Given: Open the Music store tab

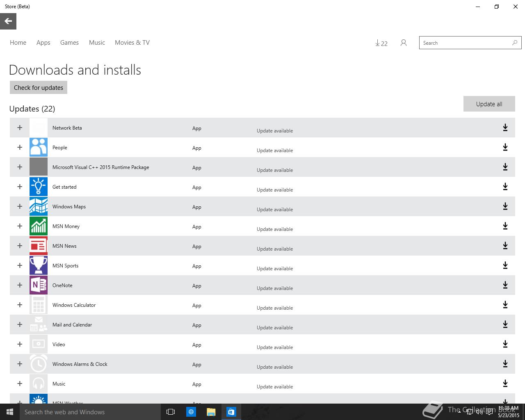Looking at the screenshot, I should click(x=97, y=43).
